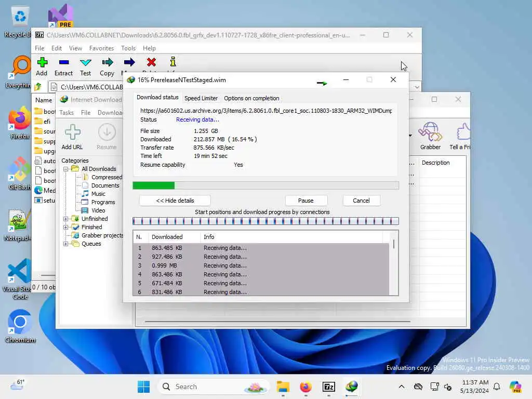Select Compressed category in IDM tree

pyautogui.click(x=107, y=177)
